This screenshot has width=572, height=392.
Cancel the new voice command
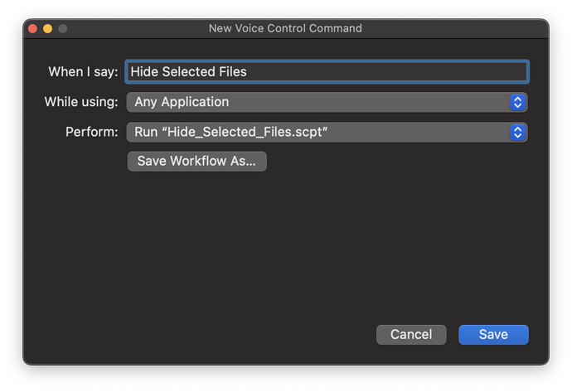click(x=411, y=334)
